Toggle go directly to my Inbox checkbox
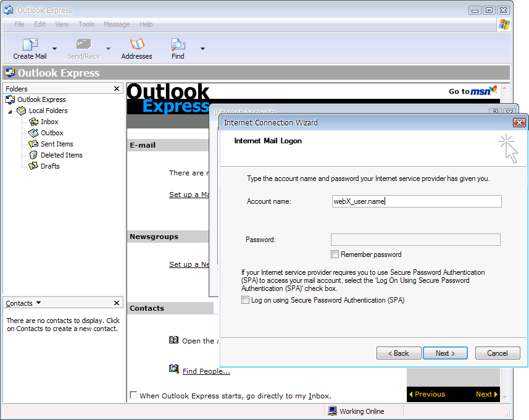 pos(133,395)
